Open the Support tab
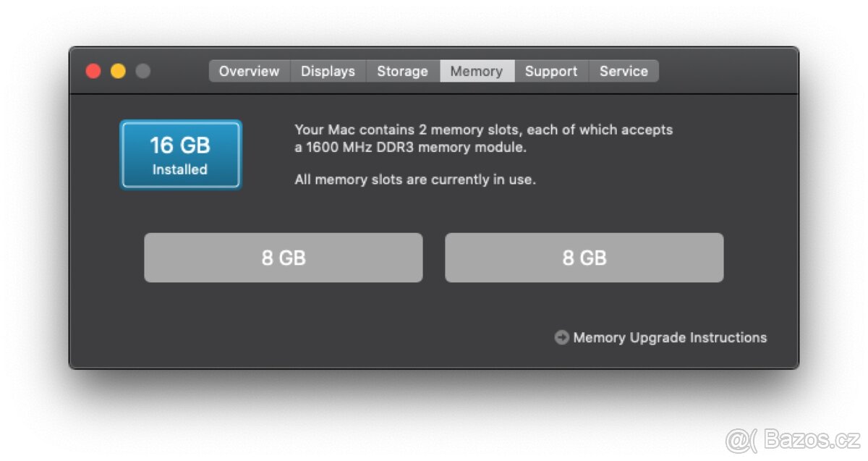 [x=551, y=70]
